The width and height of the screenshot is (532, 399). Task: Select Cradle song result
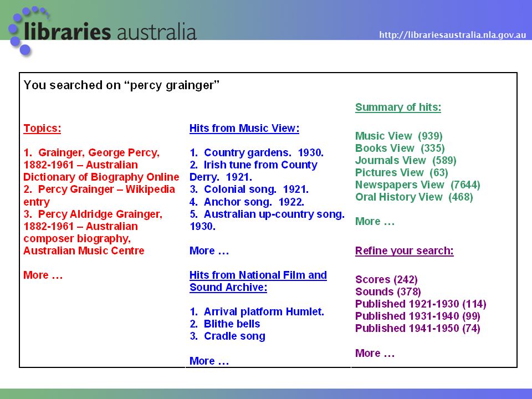point(227,336)
